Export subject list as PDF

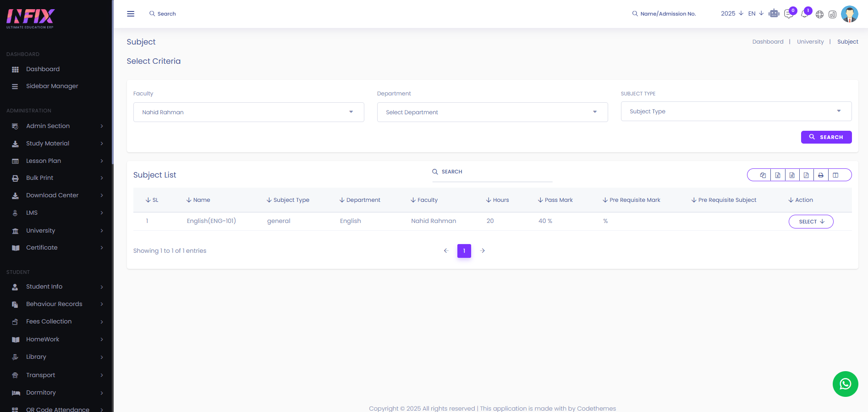[x=806, y=175]
